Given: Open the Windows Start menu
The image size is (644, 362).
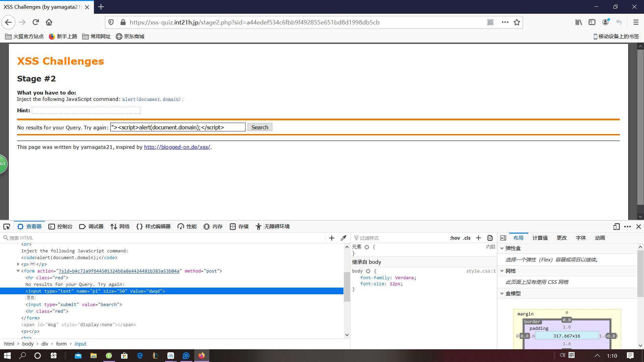Looking at the screenshot, I should [7, 356].
